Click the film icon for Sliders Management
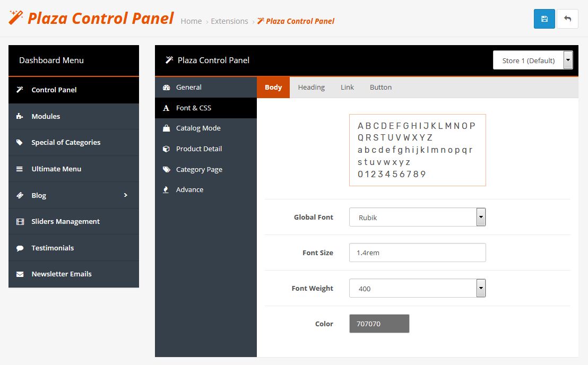 (20, 221)
